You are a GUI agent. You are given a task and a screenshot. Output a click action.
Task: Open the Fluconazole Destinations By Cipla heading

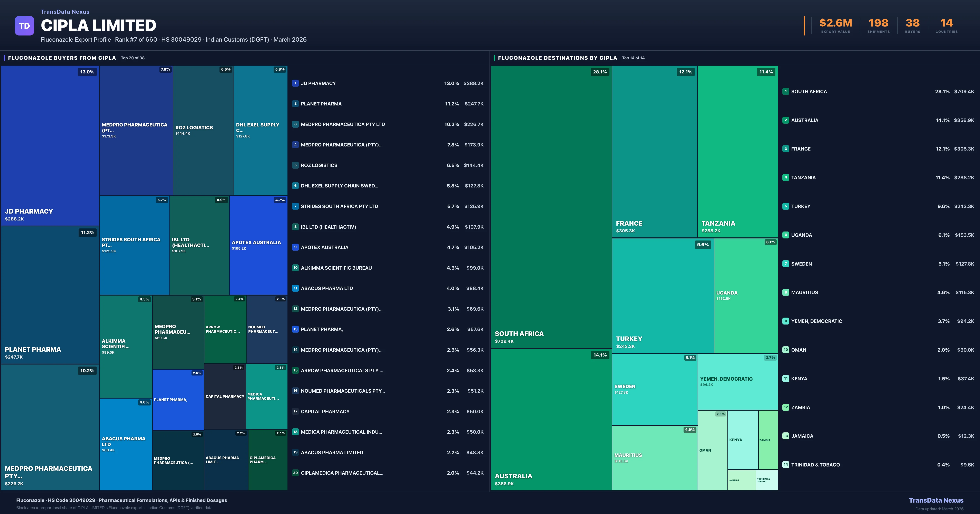point(557,58)
